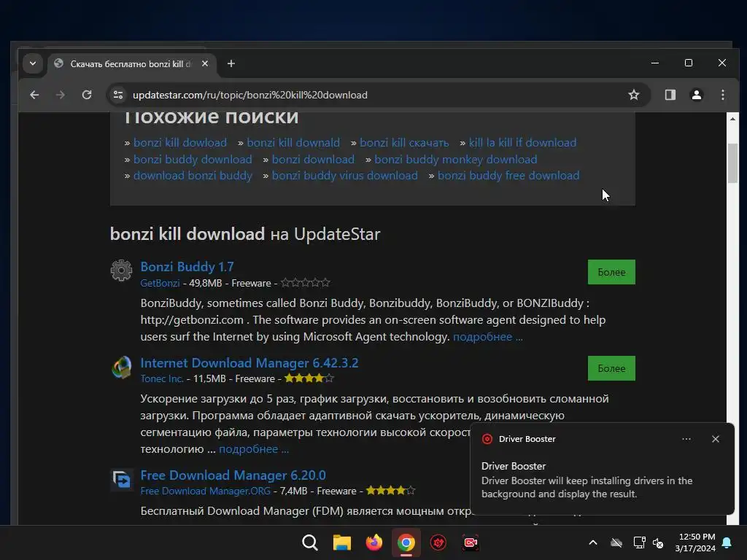The width and height of the screenshot is (747, 560).
Task: Click подробнее under Bonzi Buddy description
Action: 488,337
